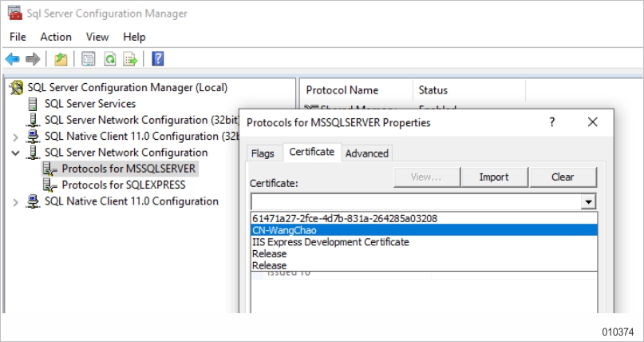Select the last Release certificate entry
Image resolution: width=644 pixels, height=342 pixels.
tap(424, 265)
